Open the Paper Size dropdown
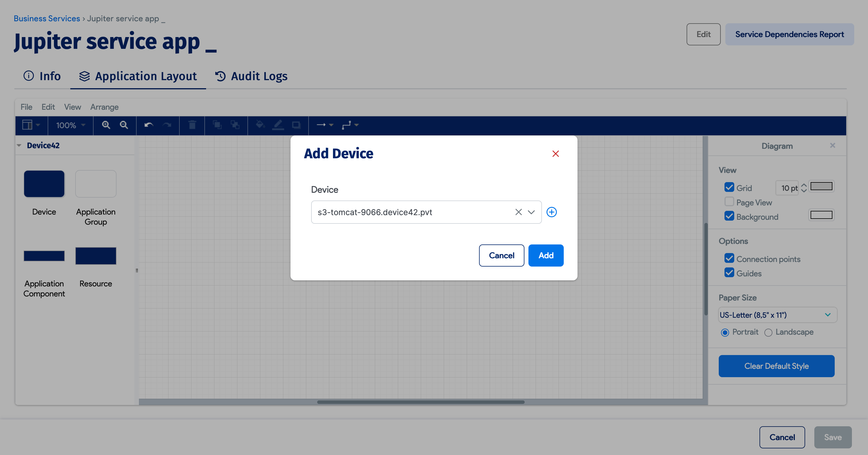This screenshot has width=868, height=455. (778, 315)
